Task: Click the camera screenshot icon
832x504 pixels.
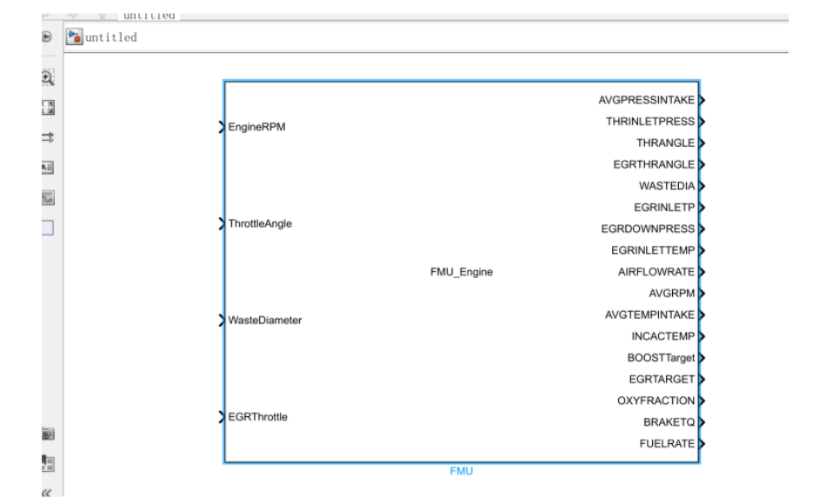Action: point(48,434)
